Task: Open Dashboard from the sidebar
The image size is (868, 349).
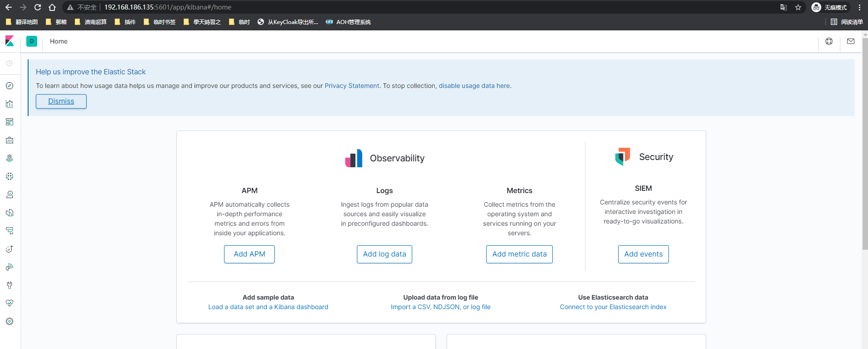Action: click(x=10, y=122)
